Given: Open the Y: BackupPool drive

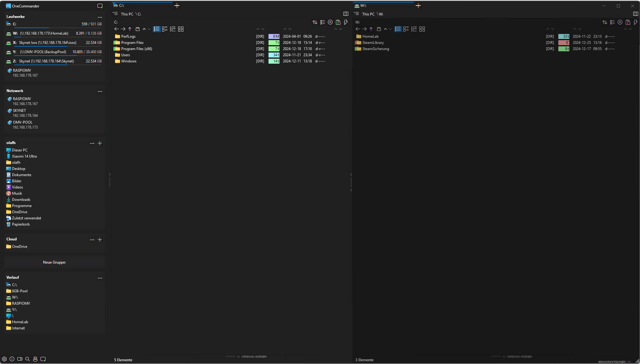Looking at the screenshot, I should pos(54,52).
